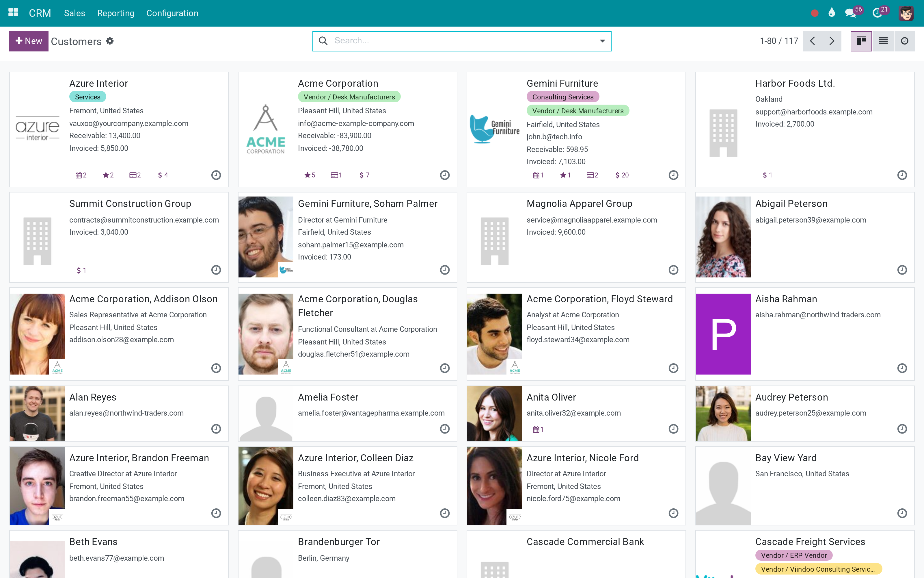The height and width of the screenshot is (578, 924).
Task: Click Acme Corporation, Floyd Steward name
Action: coord(599,299)
